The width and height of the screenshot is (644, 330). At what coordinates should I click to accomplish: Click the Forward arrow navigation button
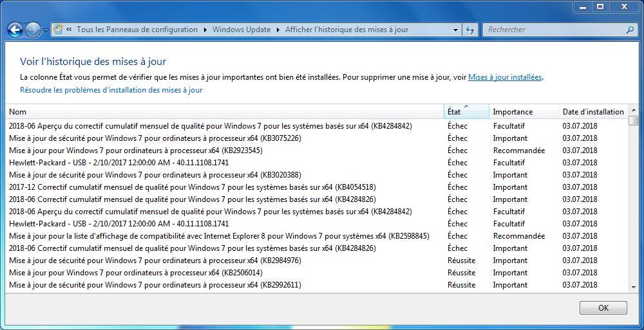coord(33,30)
